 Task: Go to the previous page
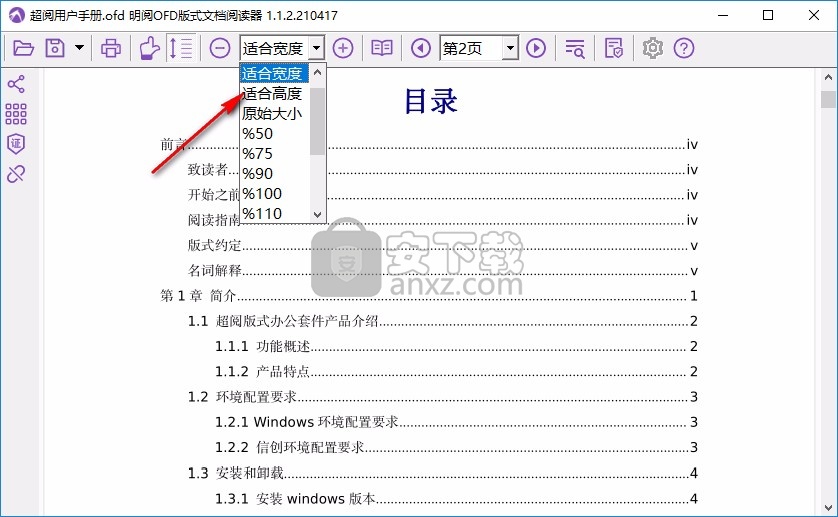coord(421,49)
